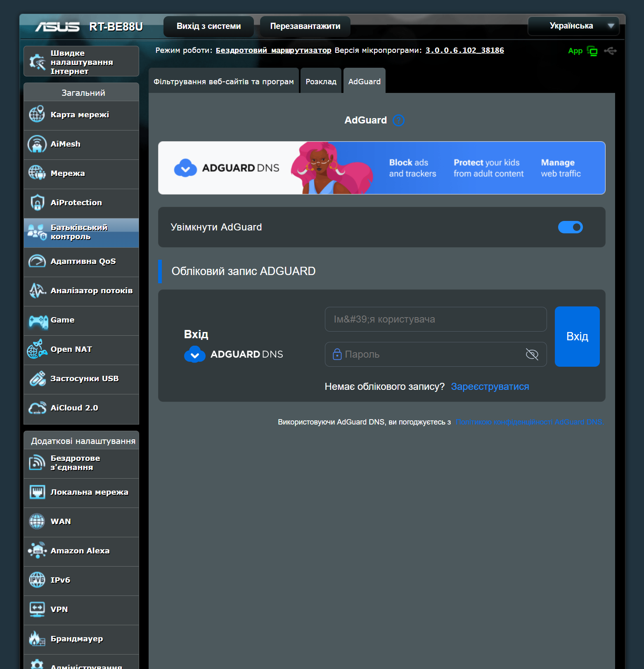644x669 pixels.
Task: Select the AdGuard tab
Action: 365,81
